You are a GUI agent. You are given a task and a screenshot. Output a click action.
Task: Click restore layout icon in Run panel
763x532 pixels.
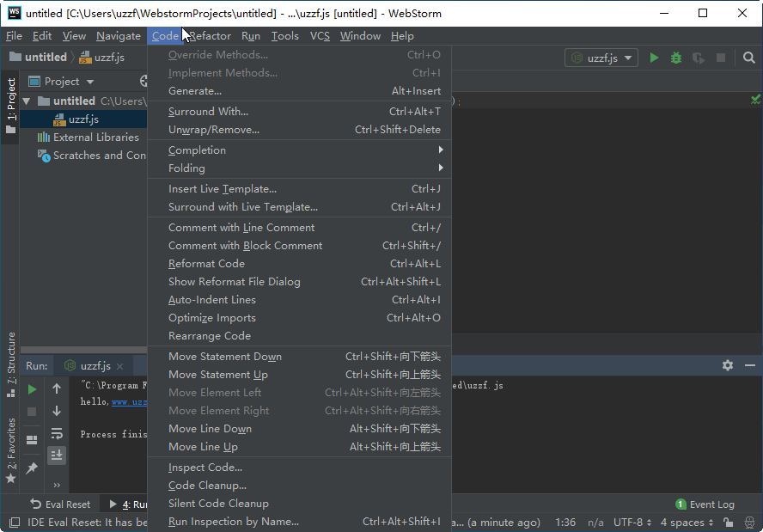[x=32, y=439]
